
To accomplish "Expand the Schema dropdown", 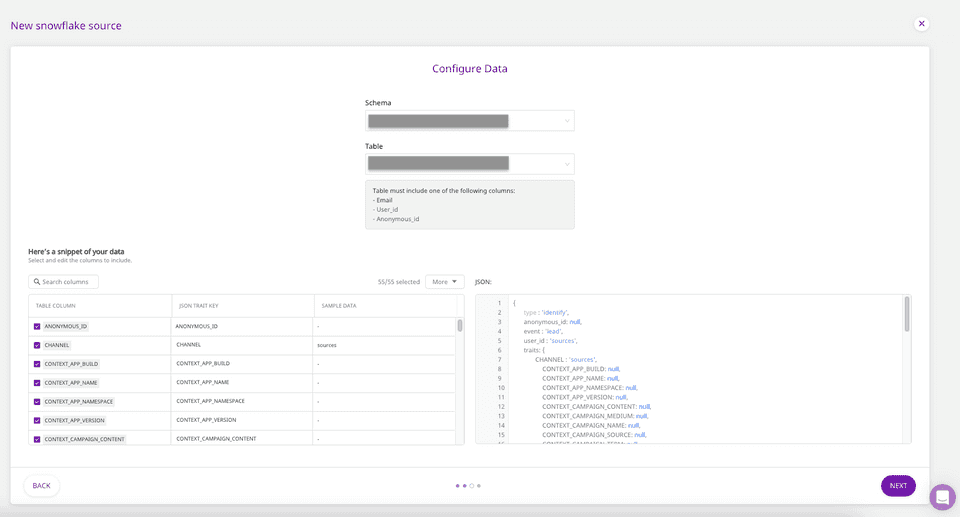I will [469, 121].
